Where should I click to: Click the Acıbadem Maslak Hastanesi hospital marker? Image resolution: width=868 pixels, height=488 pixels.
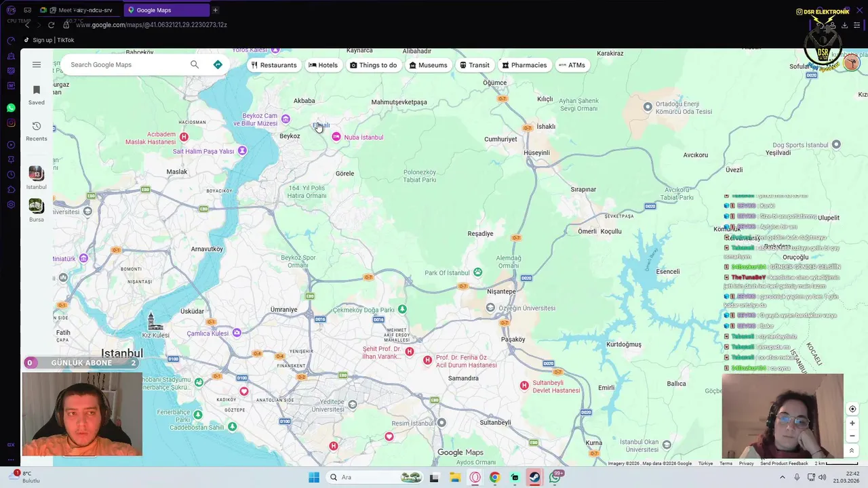click(x=184, y=137)
